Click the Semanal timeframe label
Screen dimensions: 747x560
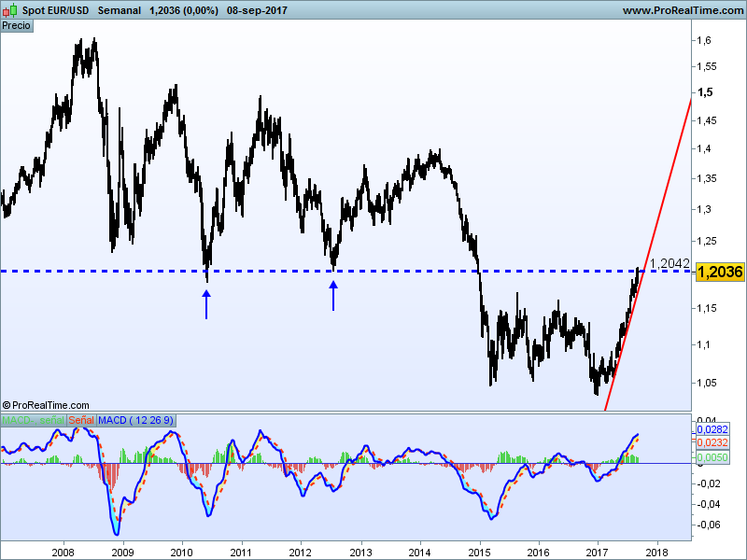[120, 9]
